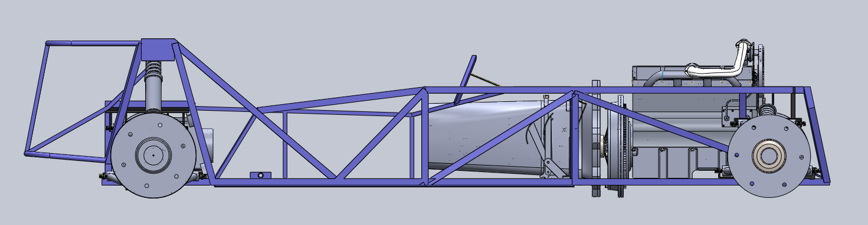Select the front wheel disc in the model
This screenshot has width=868, height=225.
pyautogui.click(x=153, y=155)
